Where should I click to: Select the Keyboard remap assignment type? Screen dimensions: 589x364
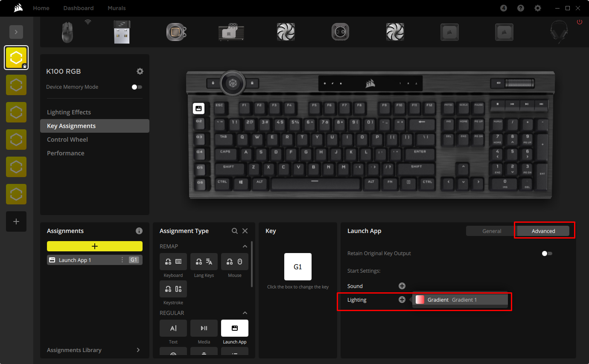click(173, 262)
